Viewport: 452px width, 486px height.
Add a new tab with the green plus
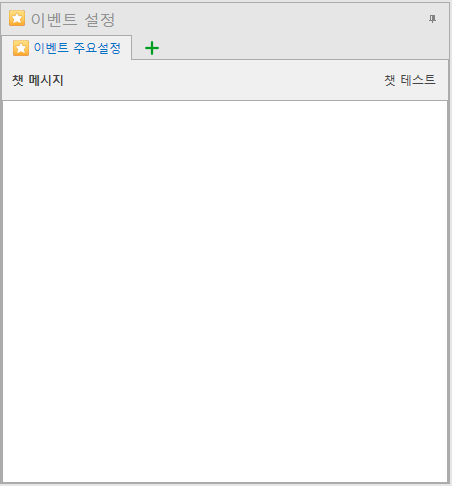coord(152,48)
